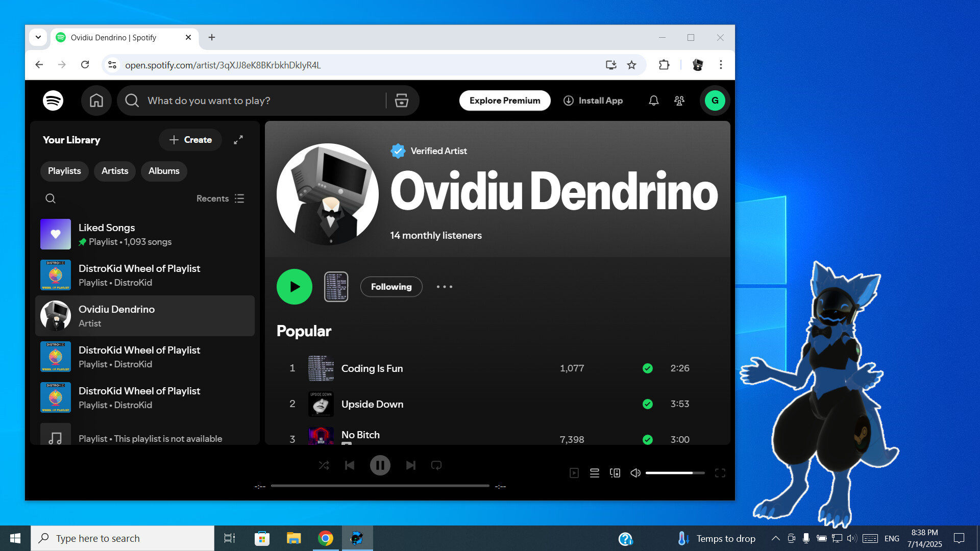Toggle shuffle in player bar
980x551 pixels.
[x=324, y=465]
